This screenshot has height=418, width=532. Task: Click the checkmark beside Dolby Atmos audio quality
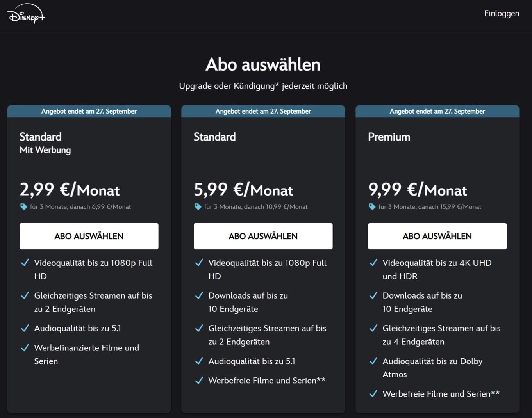pos(373,361)
